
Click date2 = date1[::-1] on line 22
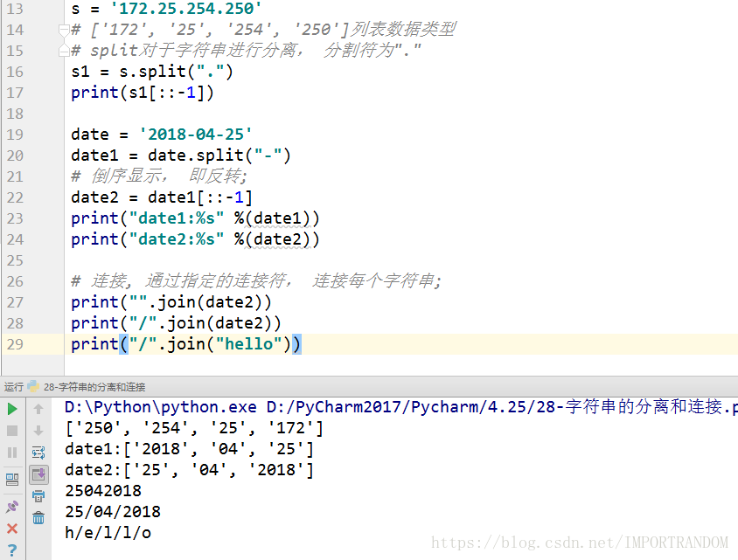(162, 197)
